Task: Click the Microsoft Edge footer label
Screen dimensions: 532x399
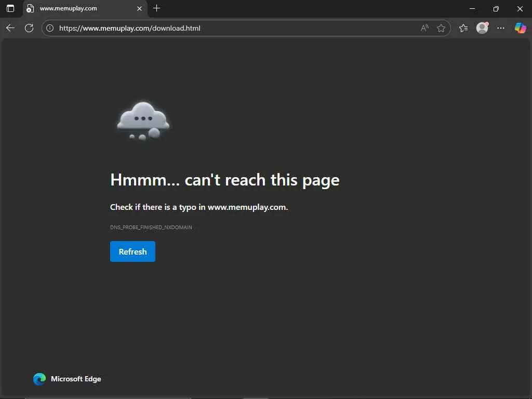Action: [76, 379]
